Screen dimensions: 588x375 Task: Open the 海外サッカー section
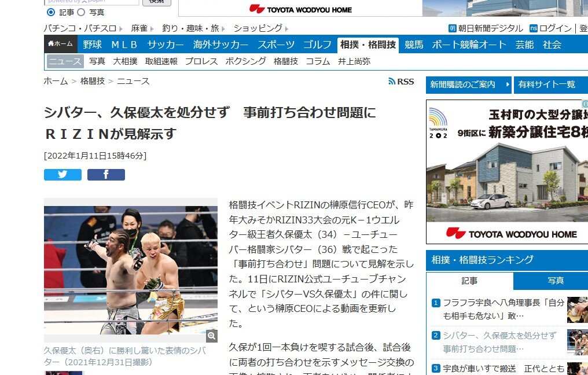coord(220,45)
